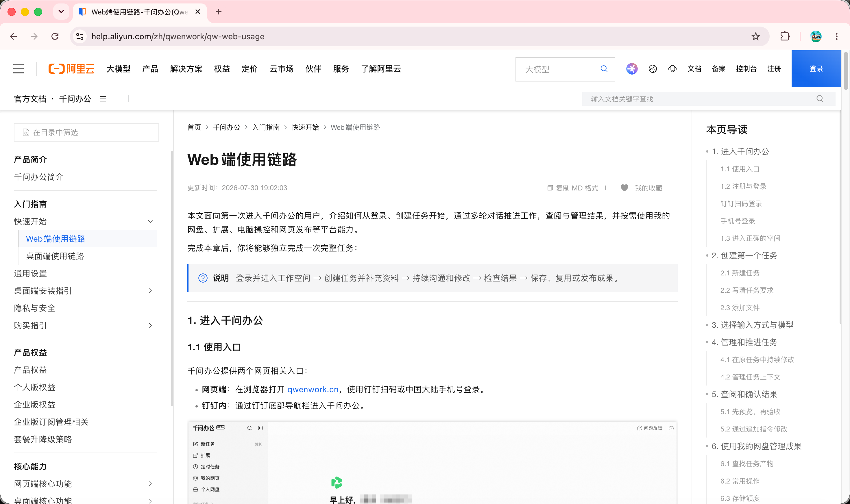
Task: Focus the 输入文档关键字查找 search field
Action: click(708, 99)
